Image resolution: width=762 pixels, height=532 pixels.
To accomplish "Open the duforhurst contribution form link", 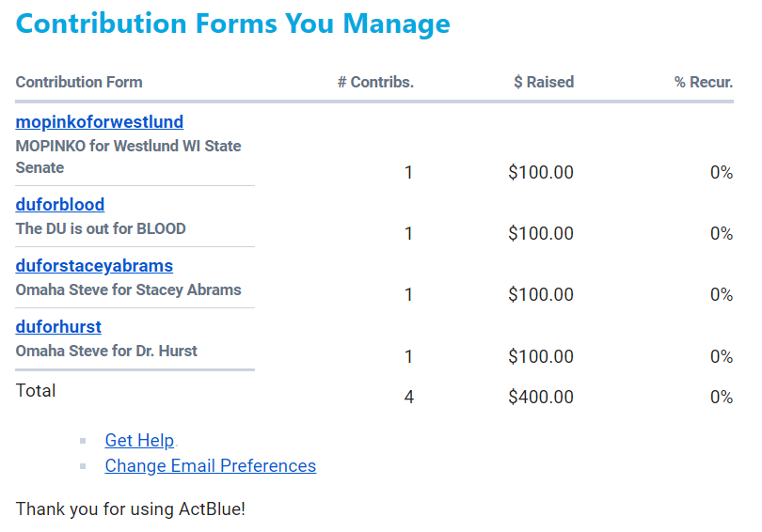I will point(58,327).
